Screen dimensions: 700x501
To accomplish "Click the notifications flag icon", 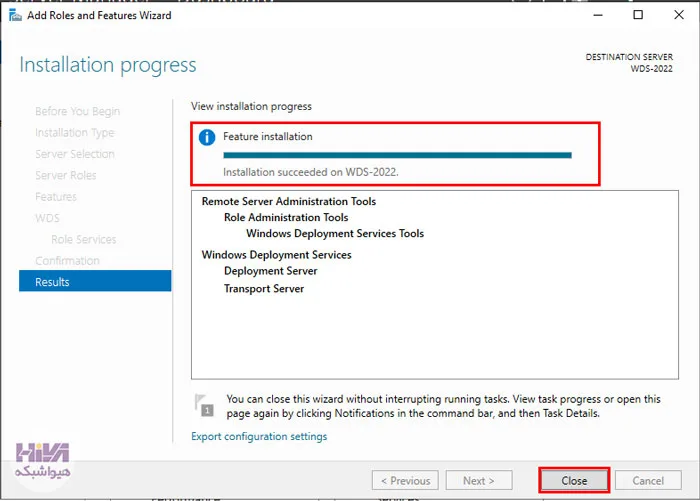I will [x=204, y=405].
